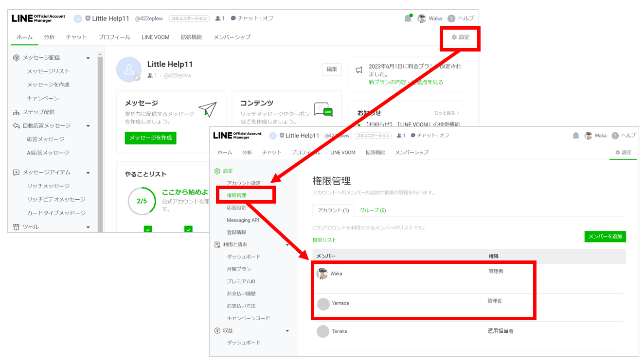
Task: Toggle the second green checkmark under やることリスト
Action: pyautogui.click(x=189, y=229)
